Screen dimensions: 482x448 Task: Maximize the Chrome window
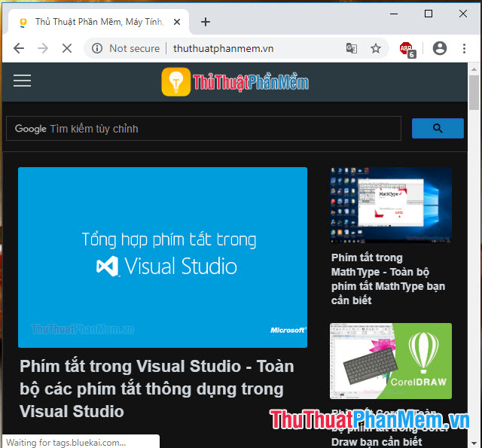point(429,14)
